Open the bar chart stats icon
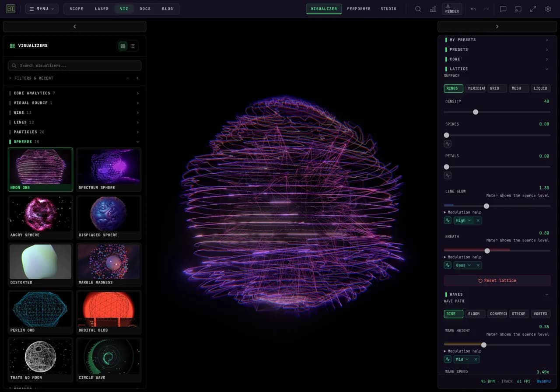This screenshot has width=560, height=392. 433,9
